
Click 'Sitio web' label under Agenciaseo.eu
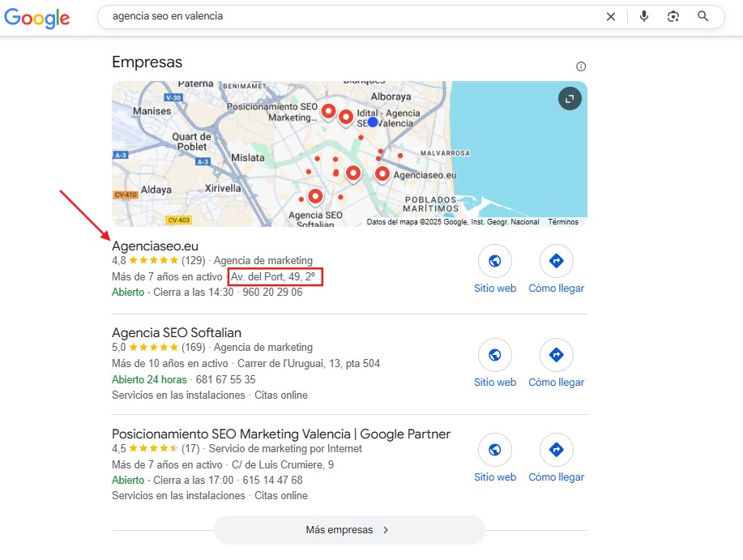(495, 288)
